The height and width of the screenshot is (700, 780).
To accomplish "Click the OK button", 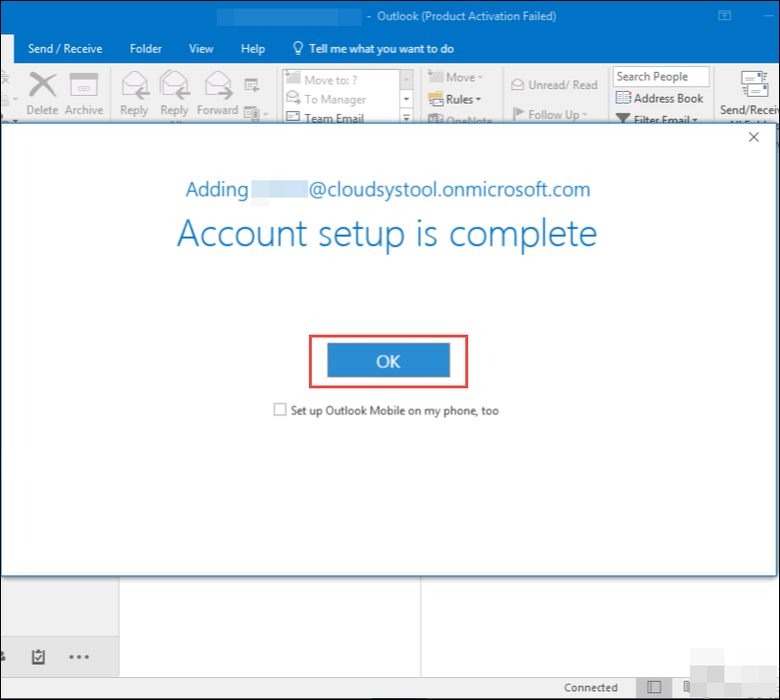I will tap(388, 361).
